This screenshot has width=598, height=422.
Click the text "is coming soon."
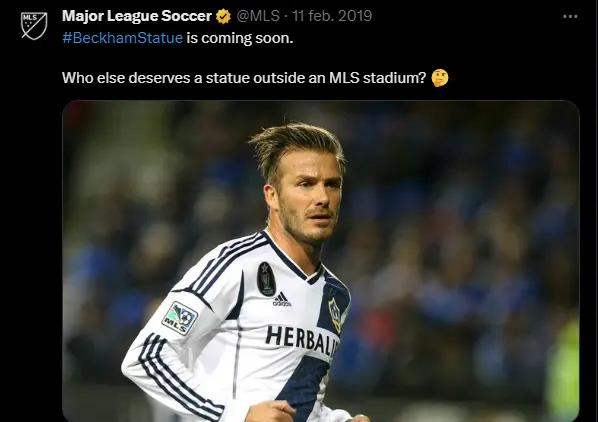tap(240, 38)
